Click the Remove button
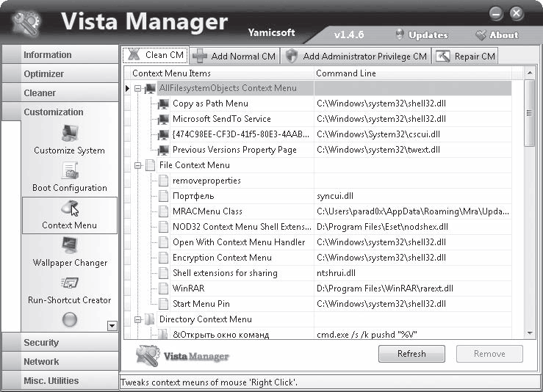The image size is (543, 392). (x=489, y=354)
